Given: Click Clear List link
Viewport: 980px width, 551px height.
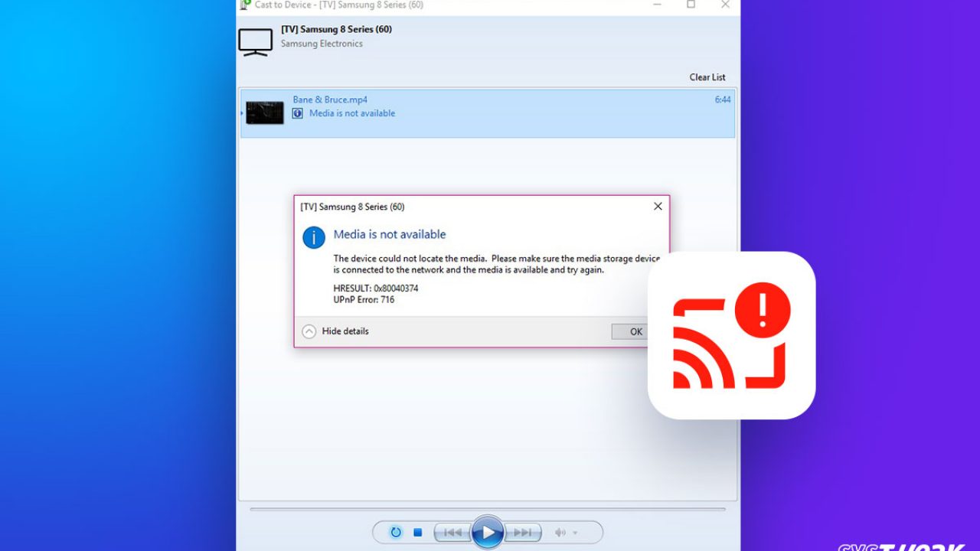Looking at the screenshot, I should tap(707, 77).
